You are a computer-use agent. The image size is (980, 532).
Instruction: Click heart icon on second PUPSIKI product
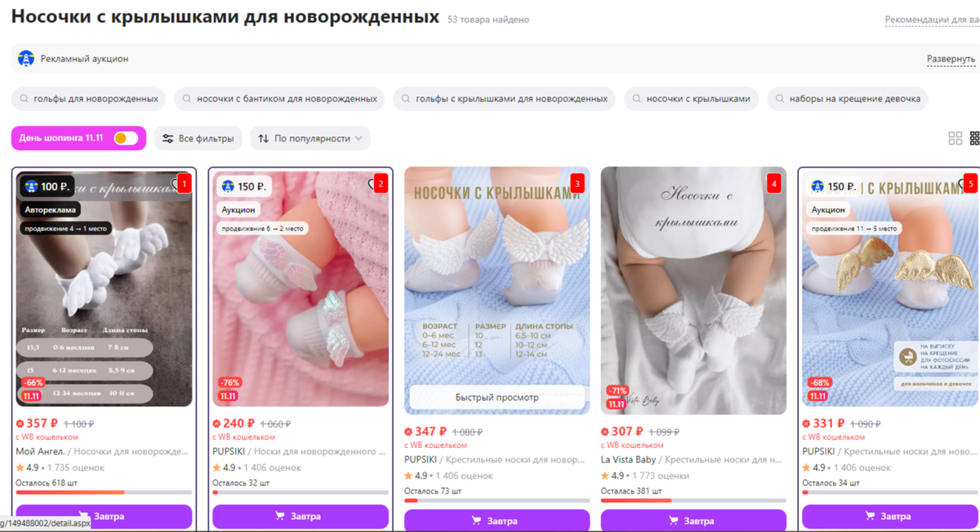[372, 184]
